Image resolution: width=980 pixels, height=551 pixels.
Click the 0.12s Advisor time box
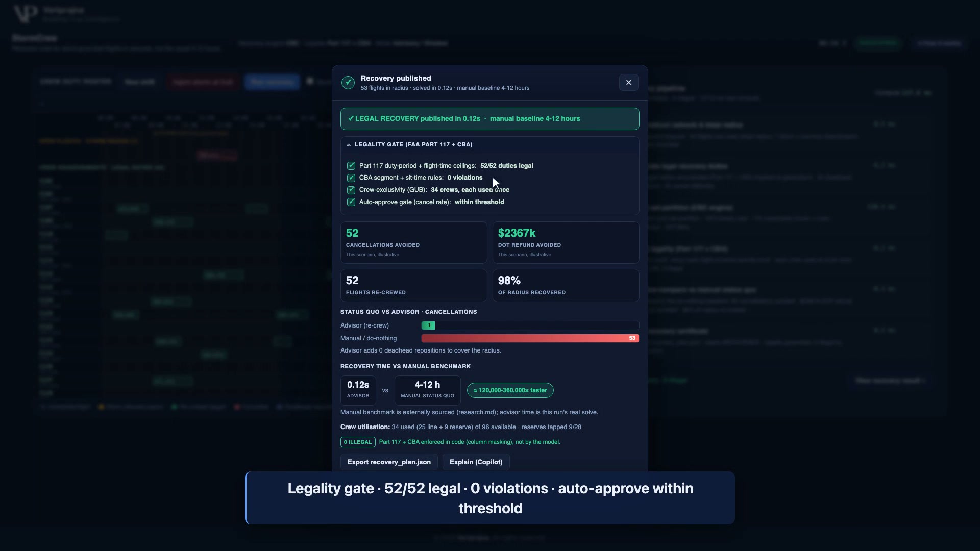(358, 390)
